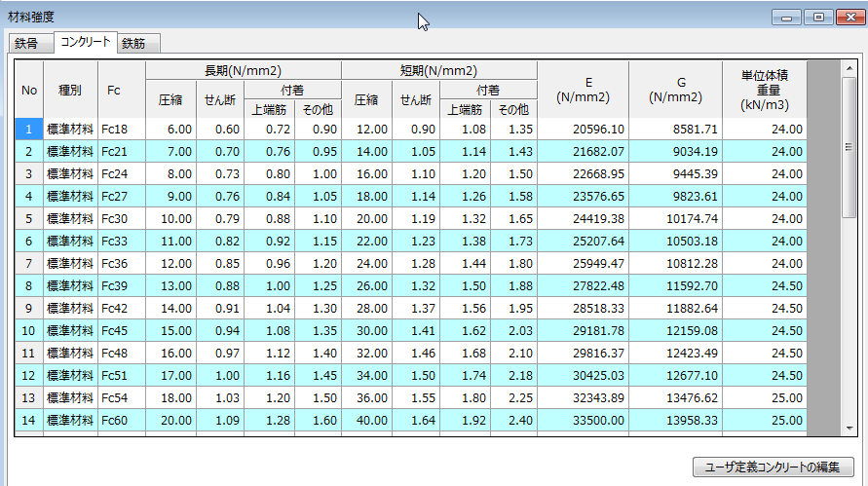Image resolution: width=868 pixels, height=486 pixels.
Task: Click E value 20596.10
Action: [583, 129]
